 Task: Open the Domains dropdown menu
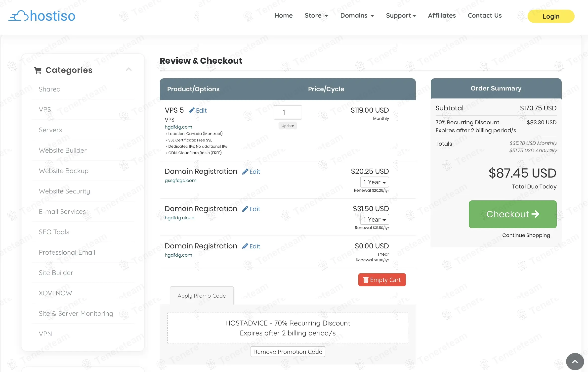pos(357,15)
